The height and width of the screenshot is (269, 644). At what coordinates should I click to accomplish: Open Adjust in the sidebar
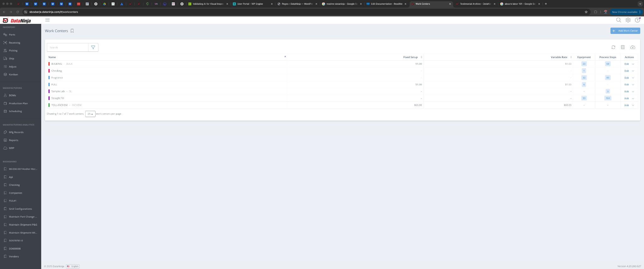13,67
